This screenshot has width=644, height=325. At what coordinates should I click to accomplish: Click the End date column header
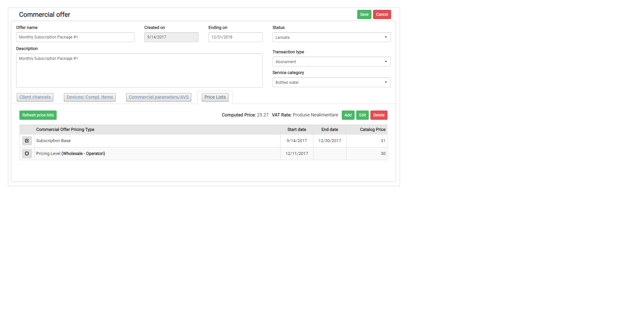pyautogui.click(x=330, y=130)
